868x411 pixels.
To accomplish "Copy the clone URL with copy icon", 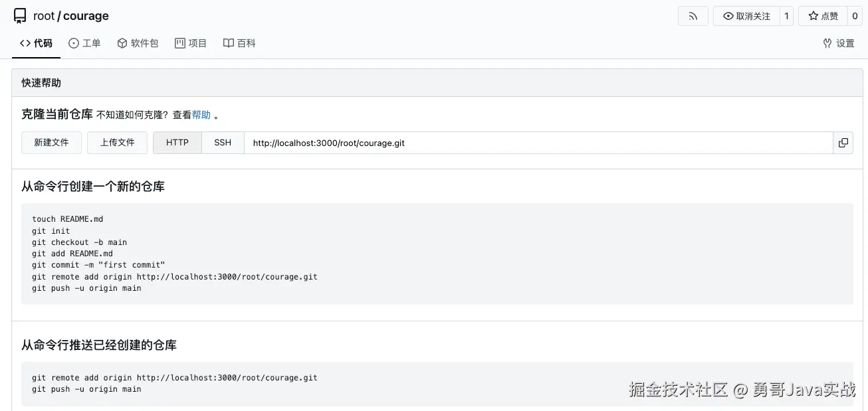I will (x=843, y=143).
